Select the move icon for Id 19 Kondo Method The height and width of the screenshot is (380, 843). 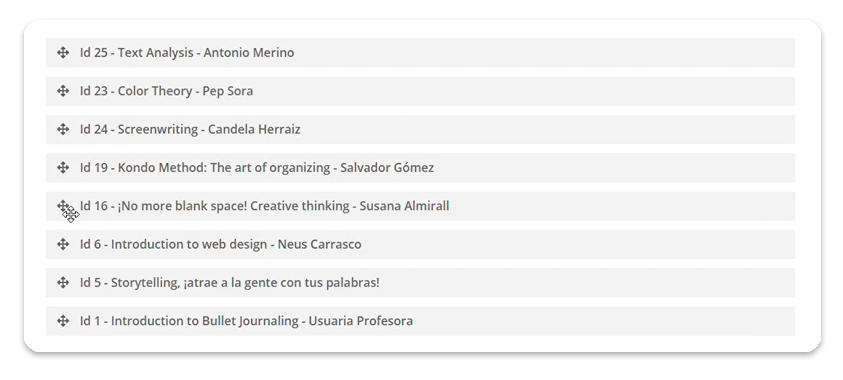63,168
